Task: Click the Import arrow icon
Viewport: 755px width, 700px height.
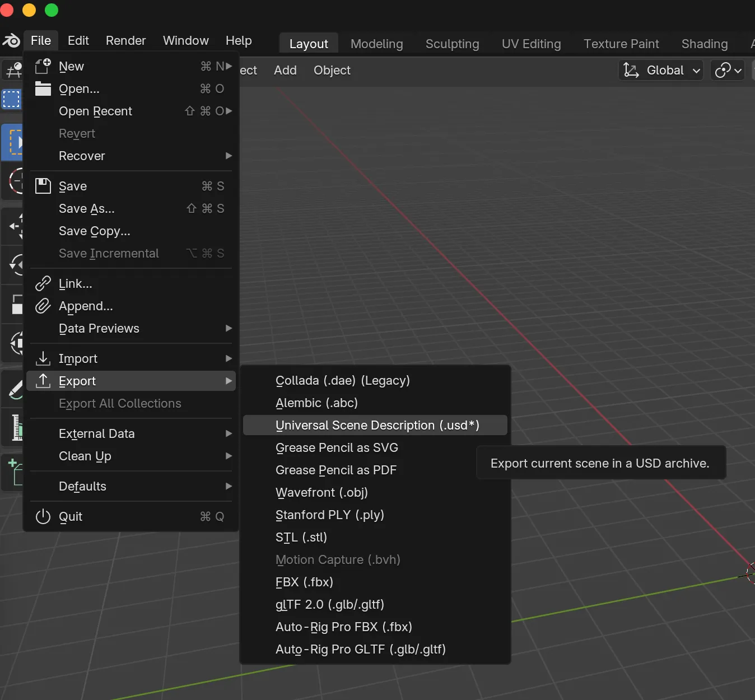Action: pos(43,358)
